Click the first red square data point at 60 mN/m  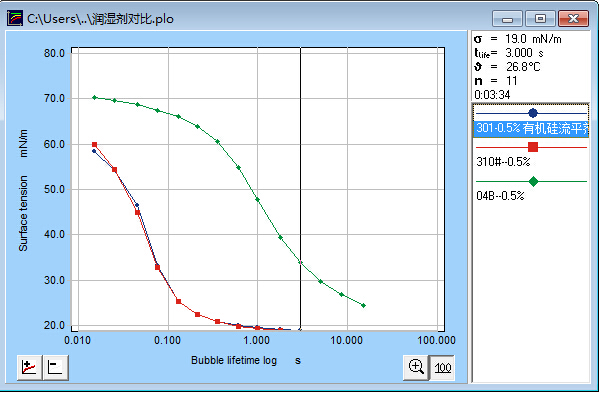pyautogui.click(x=94, y=145)
